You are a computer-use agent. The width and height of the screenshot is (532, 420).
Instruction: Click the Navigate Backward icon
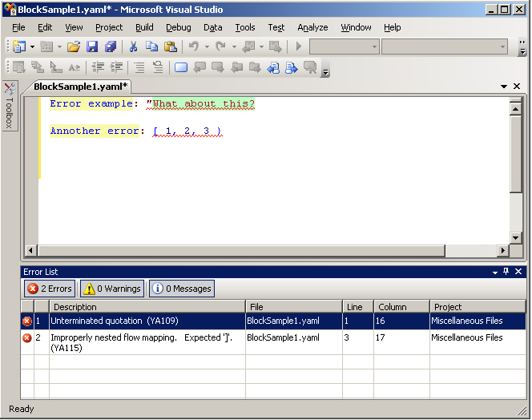248,46
